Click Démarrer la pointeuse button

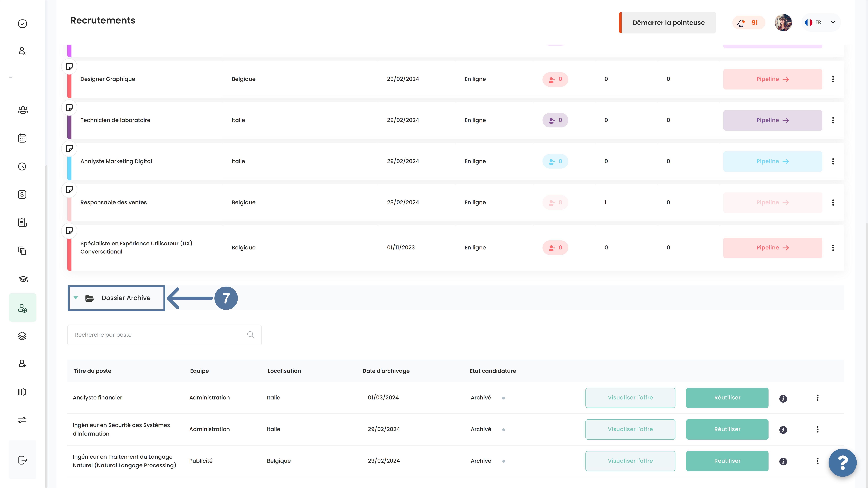(x=667, y=23)
